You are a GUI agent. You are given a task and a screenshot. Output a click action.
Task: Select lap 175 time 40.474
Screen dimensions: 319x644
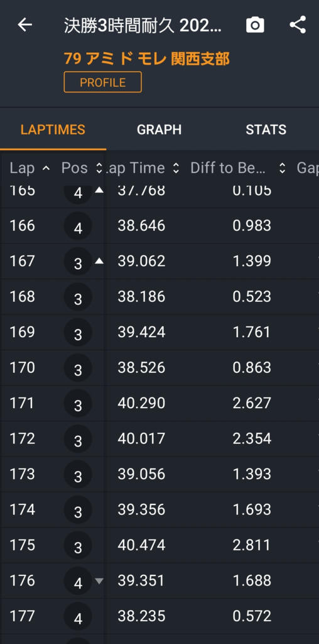pyautogui.click(x=141, y=545)
